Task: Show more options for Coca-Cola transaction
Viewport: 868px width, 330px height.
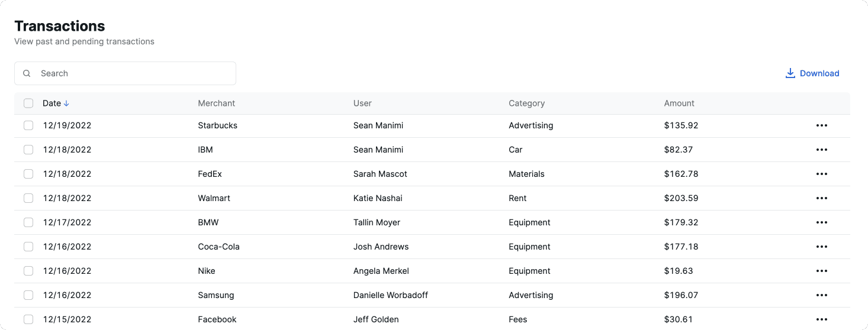Action: [821, 247]
